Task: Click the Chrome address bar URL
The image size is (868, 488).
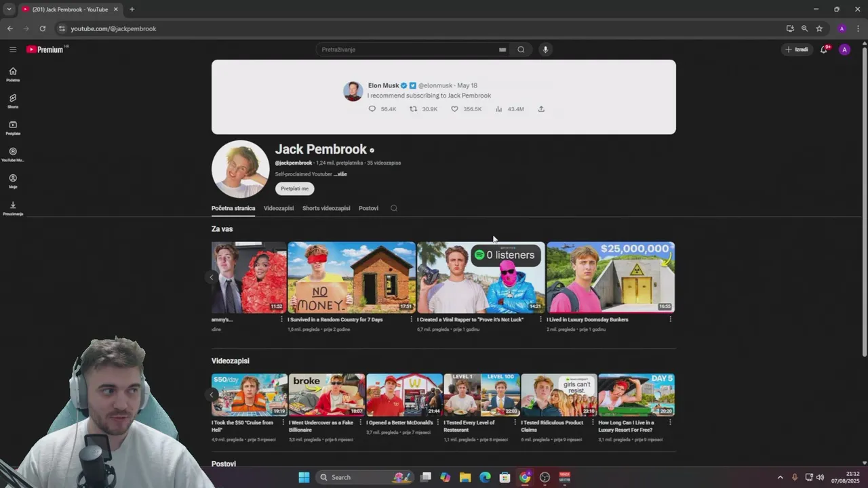Action: [113, 28]
